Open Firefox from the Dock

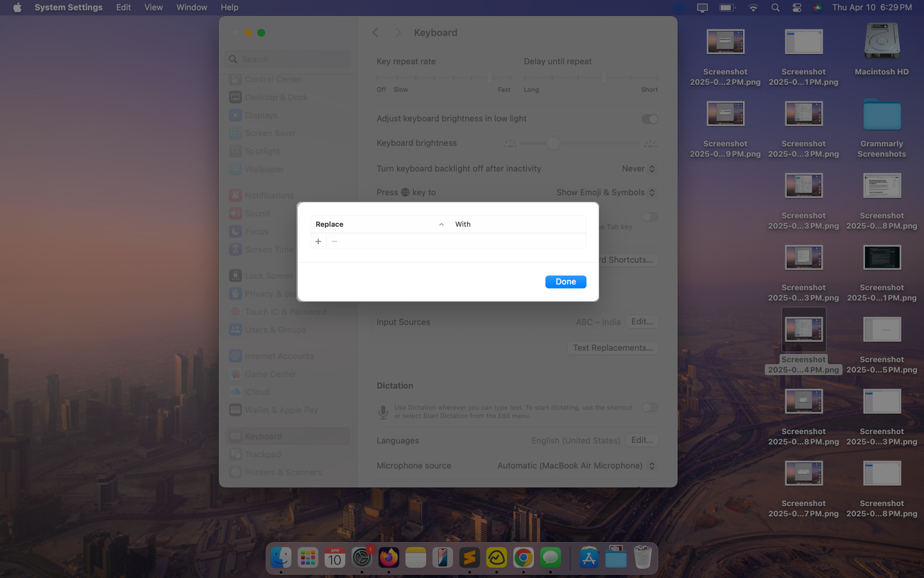click(388, 557)
